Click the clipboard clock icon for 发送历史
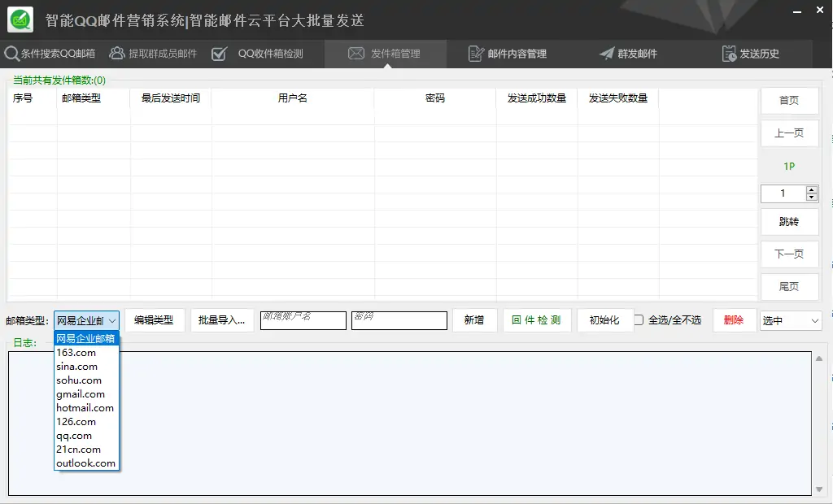Image resolution: width=833 pixels, height=504 pixels. 729,54
